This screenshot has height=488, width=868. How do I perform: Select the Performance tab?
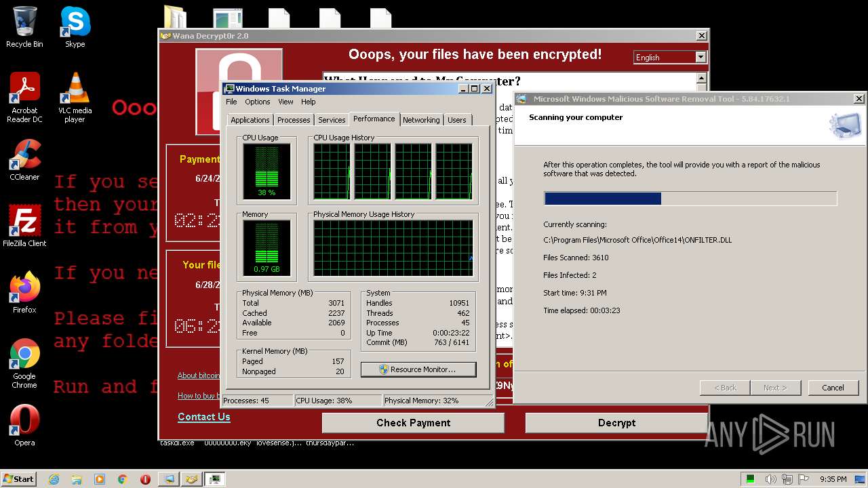(374, 119)
